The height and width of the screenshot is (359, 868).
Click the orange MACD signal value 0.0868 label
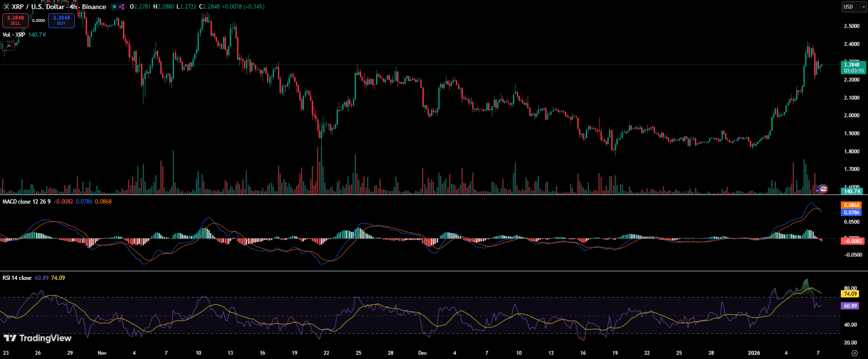point(851,205)
